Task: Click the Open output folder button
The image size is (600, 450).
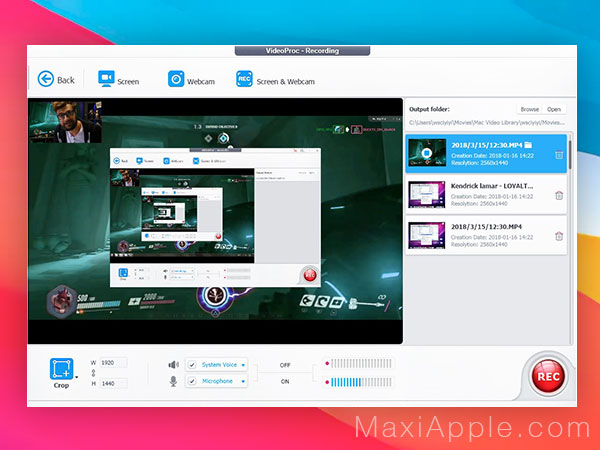Action: coord(554,109)
